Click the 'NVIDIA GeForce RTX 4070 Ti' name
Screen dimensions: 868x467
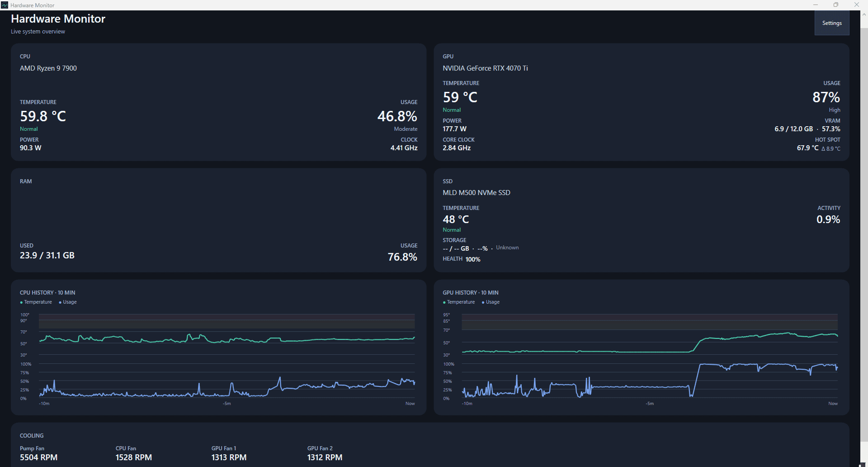coord(485,68)
